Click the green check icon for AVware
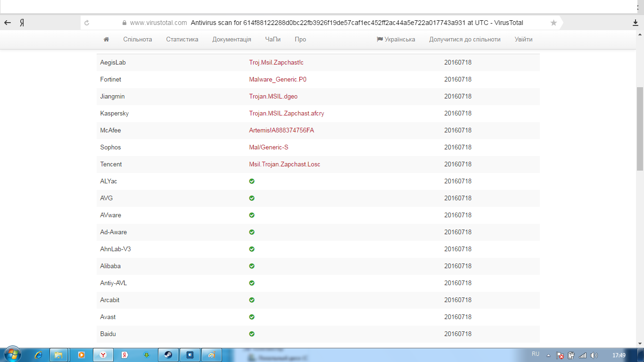Screen dimensions: 644x362 [252, 215]
